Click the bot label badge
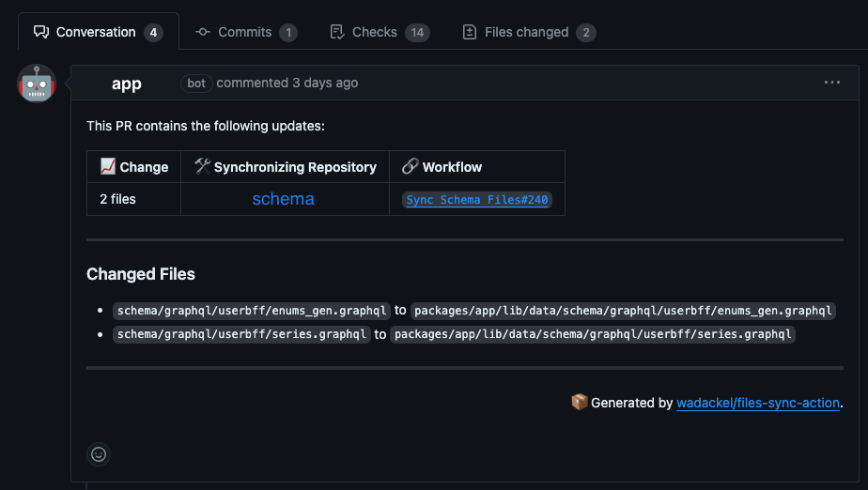The image size is (868, 490). [196, 83]
